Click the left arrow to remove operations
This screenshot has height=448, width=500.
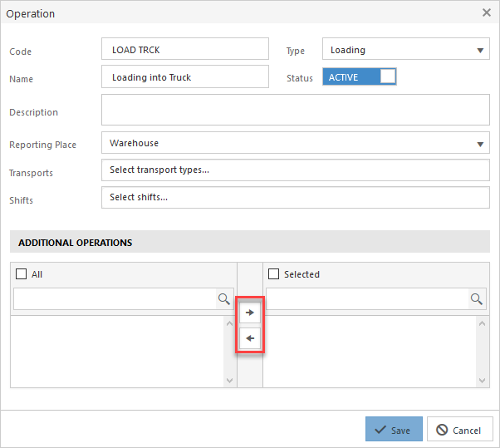click(x=250, y=338)
